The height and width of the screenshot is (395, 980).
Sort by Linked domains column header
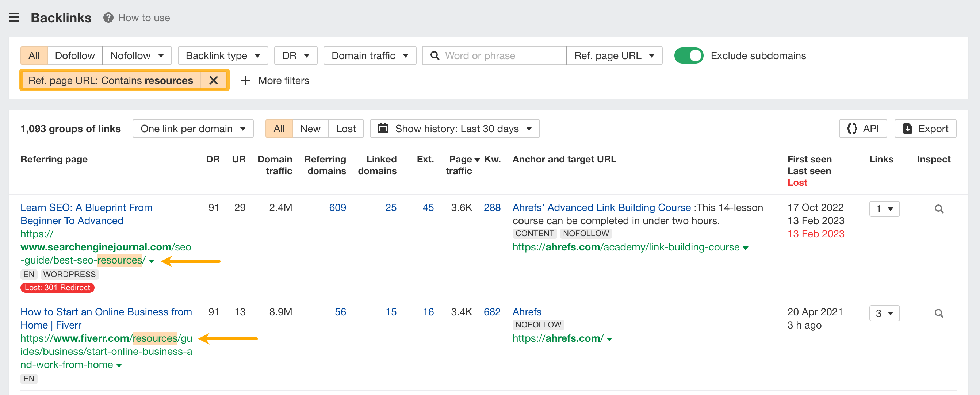(378, 165)
